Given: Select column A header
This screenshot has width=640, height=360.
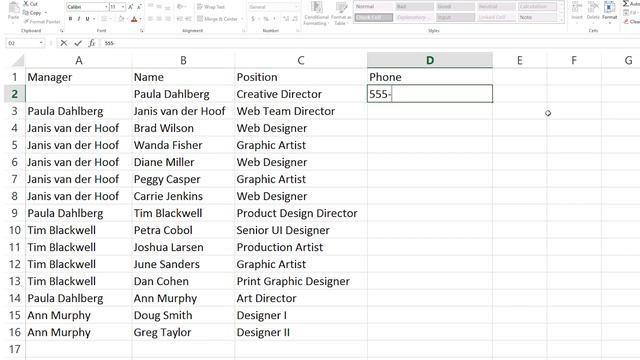Looking at the screenshot, I should pyautogui.click(x=79, y=60).
